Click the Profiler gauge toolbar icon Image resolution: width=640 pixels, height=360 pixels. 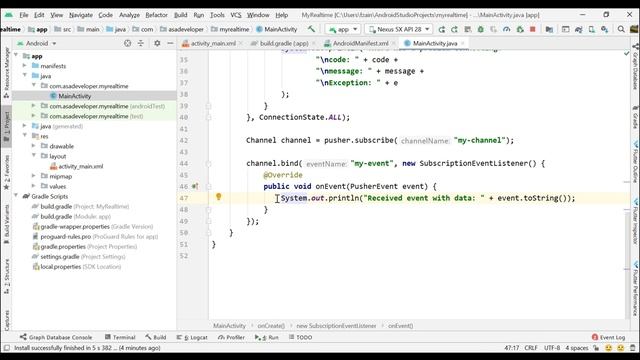506,29
